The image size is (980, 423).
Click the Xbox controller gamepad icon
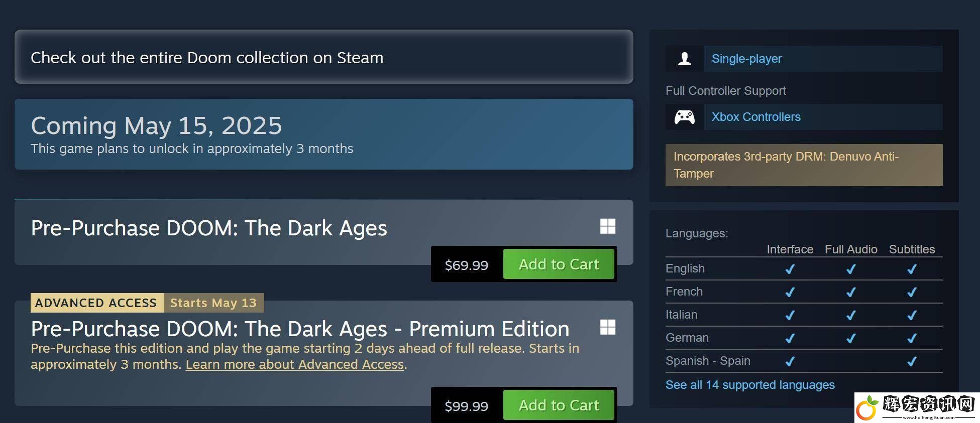coord(684,117)
